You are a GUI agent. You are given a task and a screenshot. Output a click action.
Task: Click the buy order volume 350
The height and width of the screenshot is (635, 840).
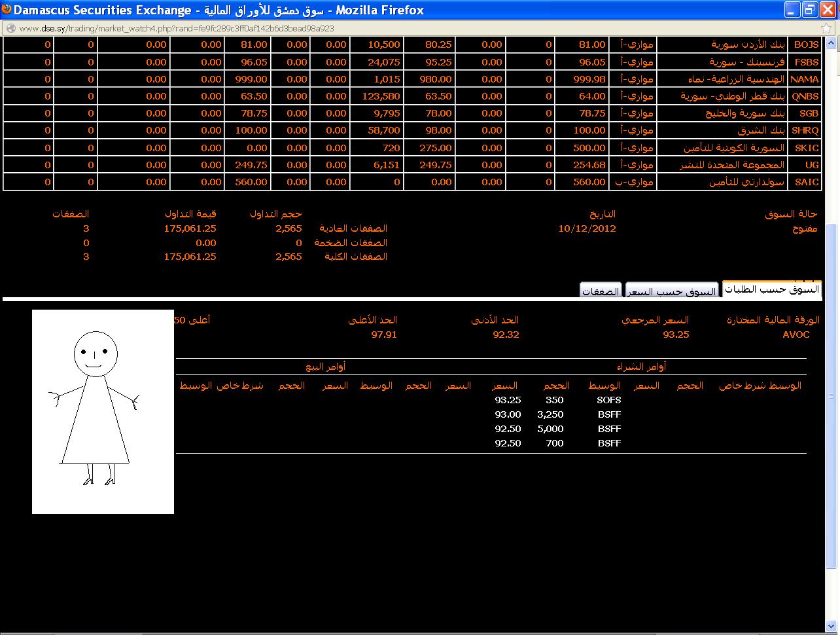coord(554,400)
